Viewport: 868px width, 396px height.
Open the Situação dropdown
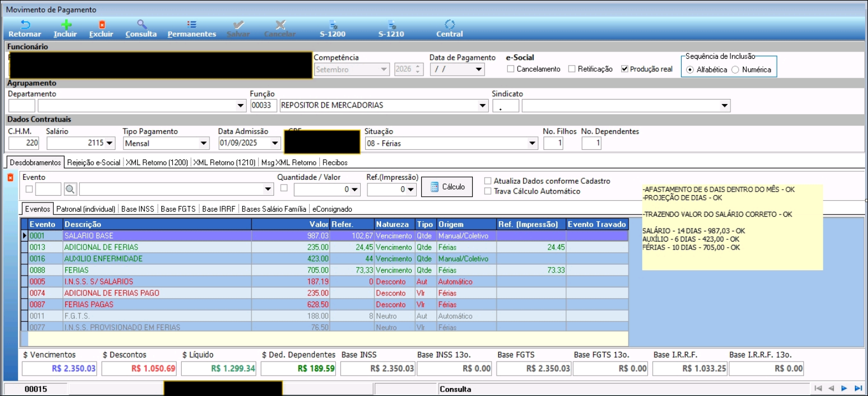pos(532,143)
